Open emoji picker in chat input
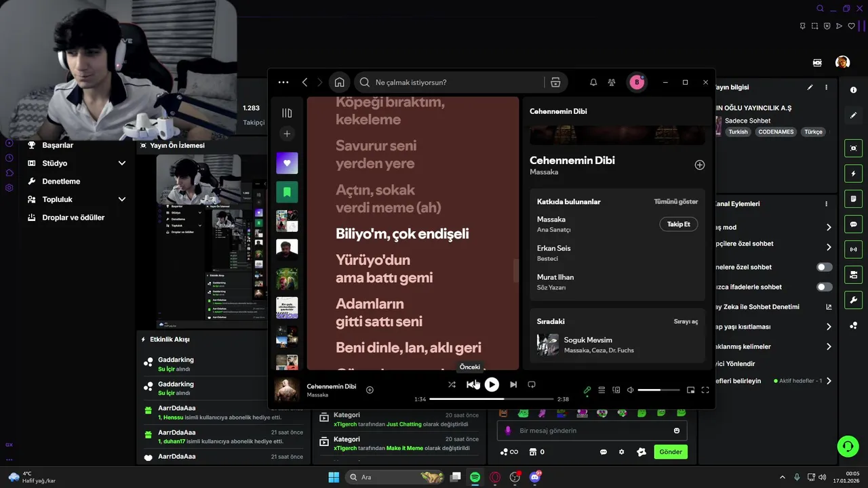The image size is (868, 488). tap(677, 430)
